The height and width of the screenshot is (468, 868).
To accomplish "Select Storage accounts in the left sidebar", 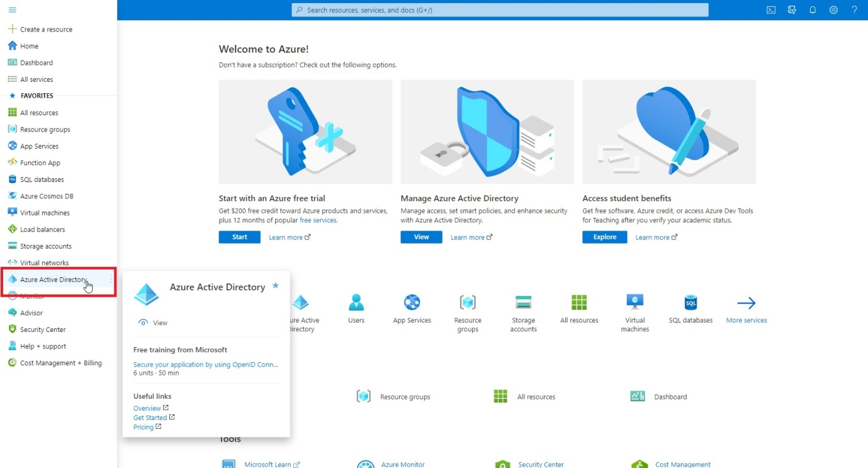I will pyautogui.click(x=46, y=246).
